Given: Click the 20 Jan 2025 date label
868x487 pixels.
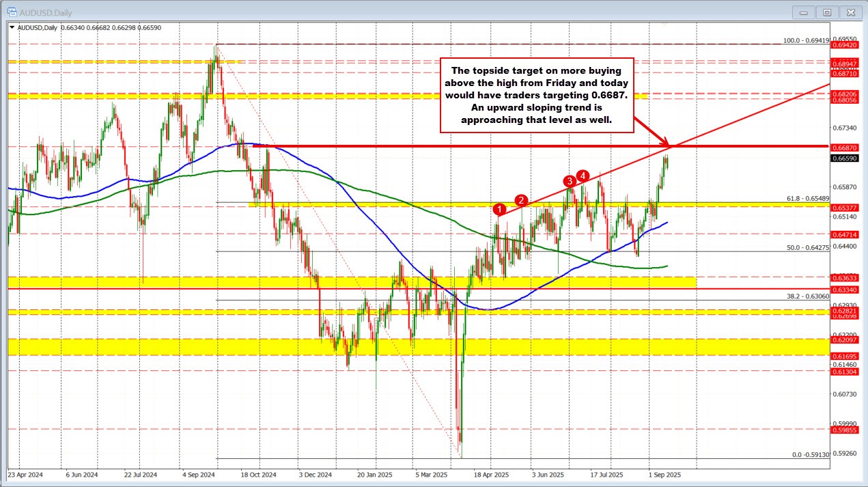Looking at the screenshot, I should click(376, 473).
